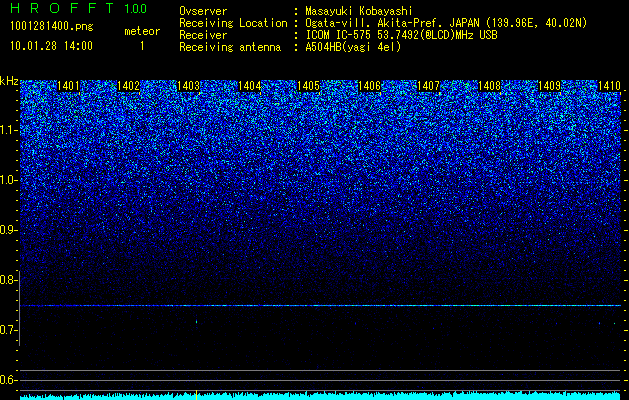Click the 0.6 kHz axis label
Image resolution: width=629 pixels, height=400 pixels.
coord(9,380)
